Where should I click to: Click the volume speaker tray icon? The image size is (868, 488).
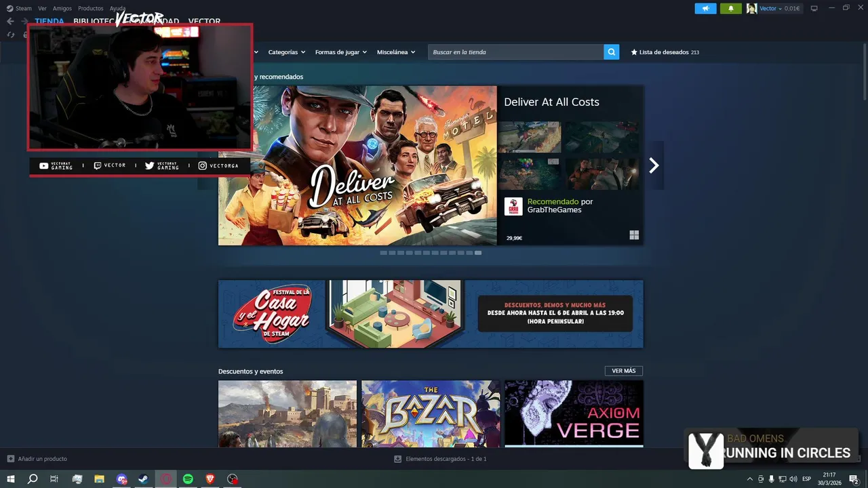click(793, 479)
